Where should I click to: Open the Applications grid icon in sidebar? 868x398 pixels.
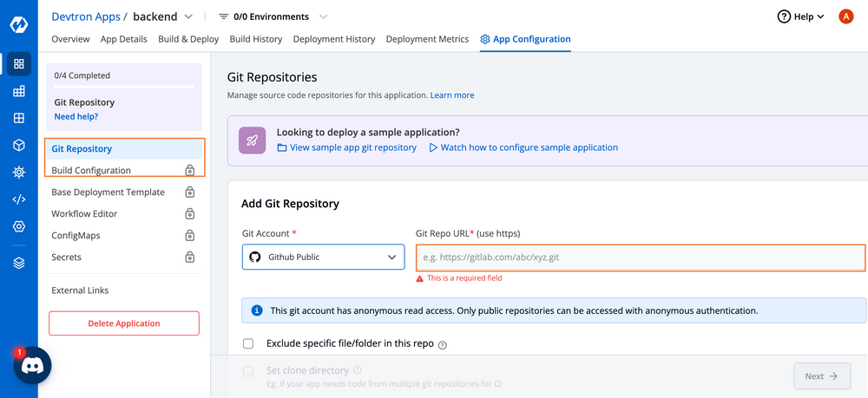(19, 63)
